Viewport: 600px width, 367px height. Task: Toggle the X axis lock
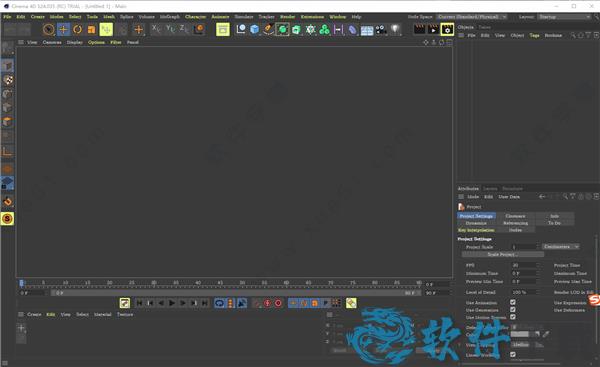[156, 29]
